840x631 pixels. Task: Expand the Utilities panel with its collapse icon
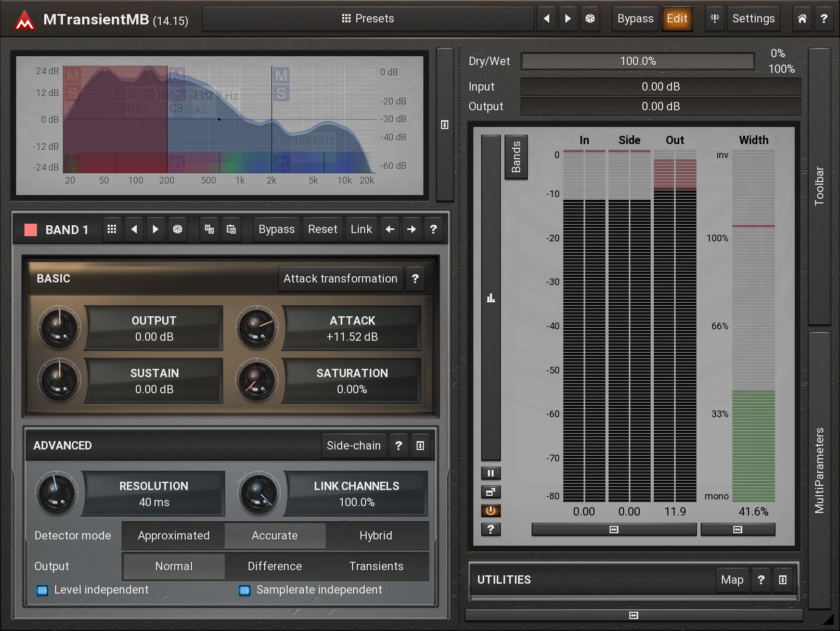(783, 580)
